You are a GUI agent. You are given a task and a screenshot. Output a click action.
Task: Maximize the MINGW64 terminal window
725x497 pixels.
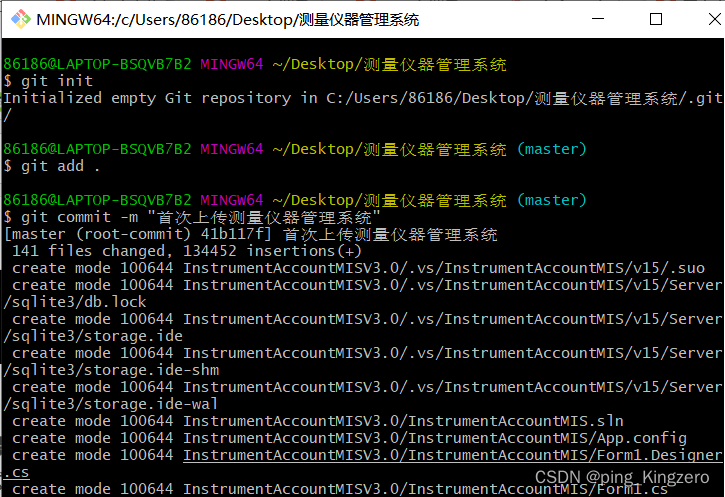point(656,19)
